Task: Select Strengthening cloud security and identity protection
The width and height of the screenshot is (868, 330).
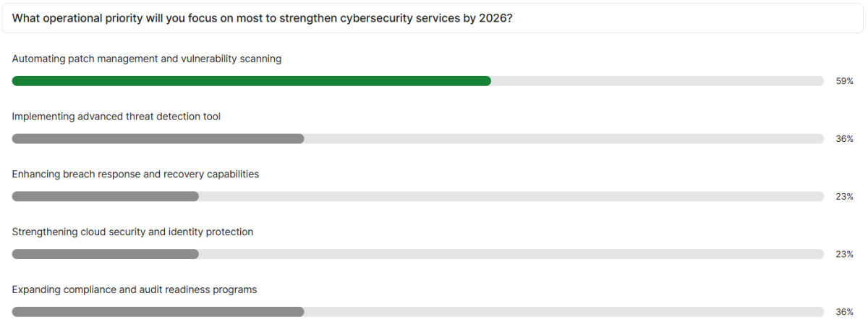Action: point(132,232)
